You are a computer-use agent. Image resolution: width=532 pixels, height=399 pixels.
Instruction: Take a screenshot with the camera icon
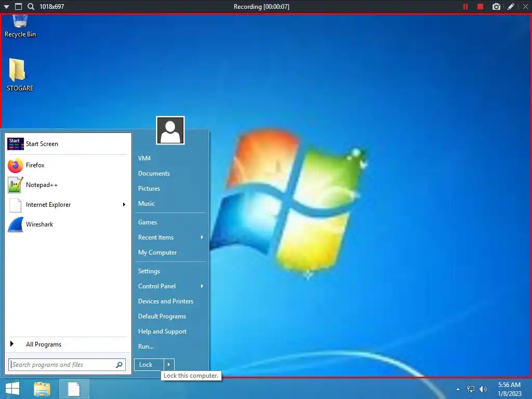pos(496,6)
